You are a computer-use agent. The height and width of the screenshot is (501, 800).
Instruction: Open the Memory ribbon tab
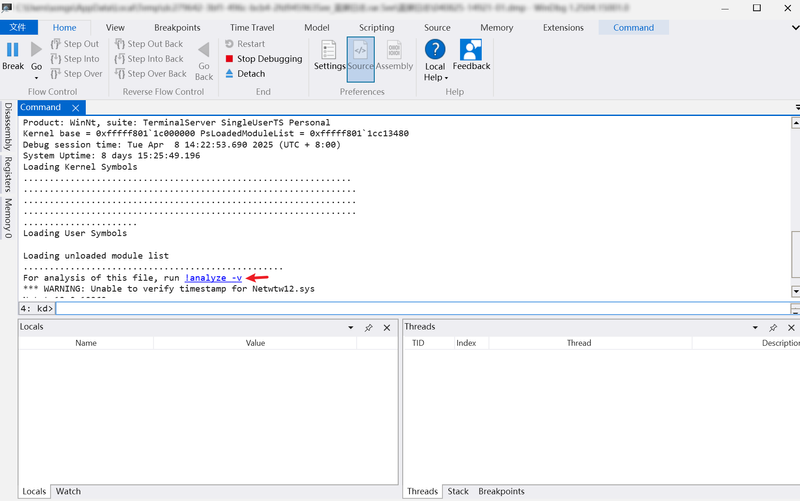496,28
